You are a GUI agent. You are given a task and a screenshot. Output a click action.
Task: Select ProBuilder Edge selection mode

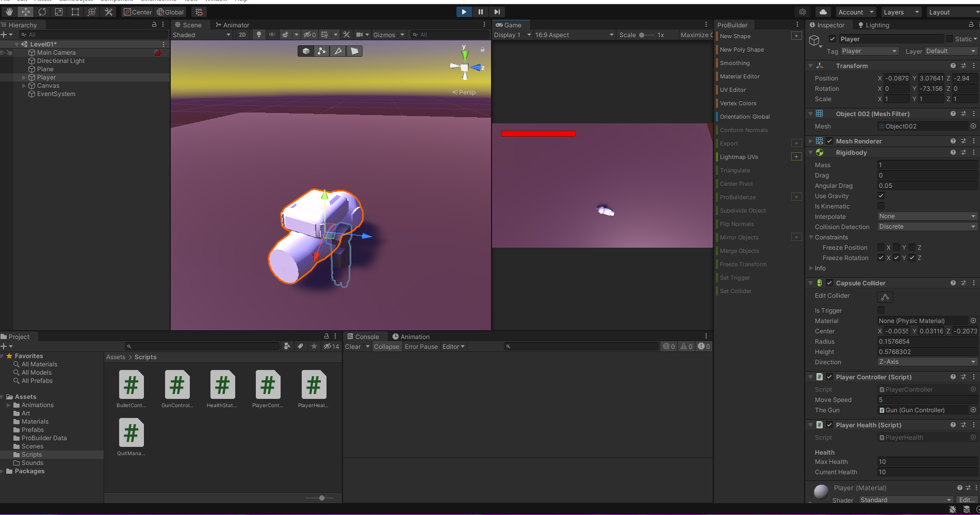pyautogui.click(x=338, y=51)
